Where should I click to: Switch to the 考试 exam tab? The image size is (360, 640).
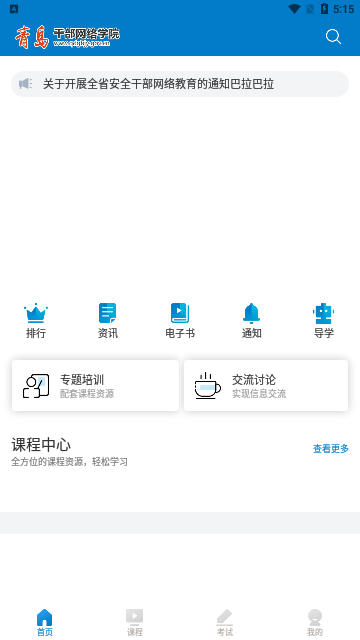pyautogui.click(x=224, y=622)
